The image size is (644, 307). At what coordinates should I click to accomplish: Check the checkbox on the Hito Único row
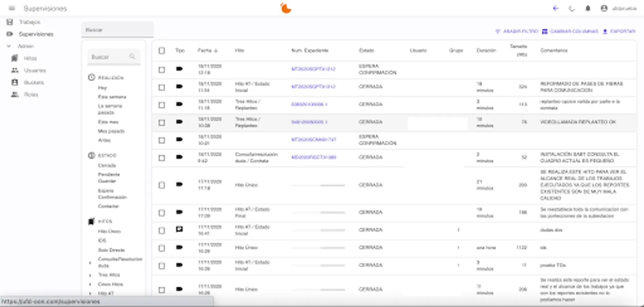162,185
